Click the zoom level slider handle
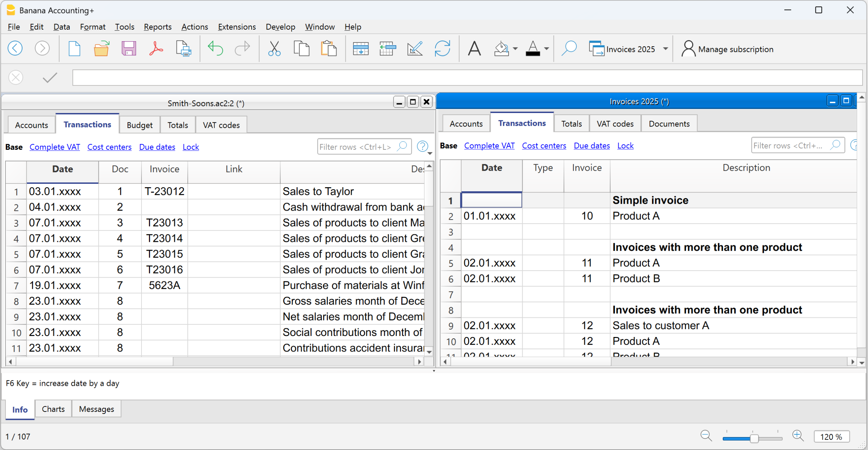868x450 pixels. (754, 438)
